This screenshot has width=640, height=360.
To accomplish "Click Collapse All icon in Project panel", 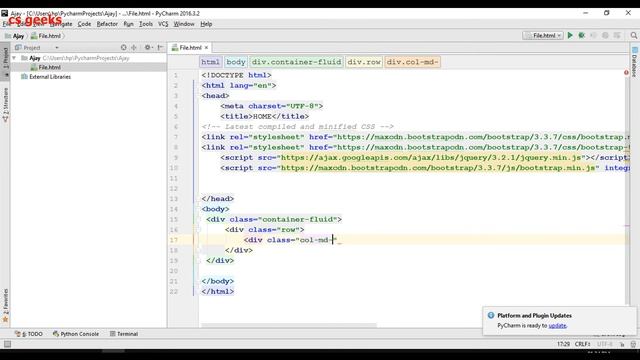I will click(x=133, y=47).
